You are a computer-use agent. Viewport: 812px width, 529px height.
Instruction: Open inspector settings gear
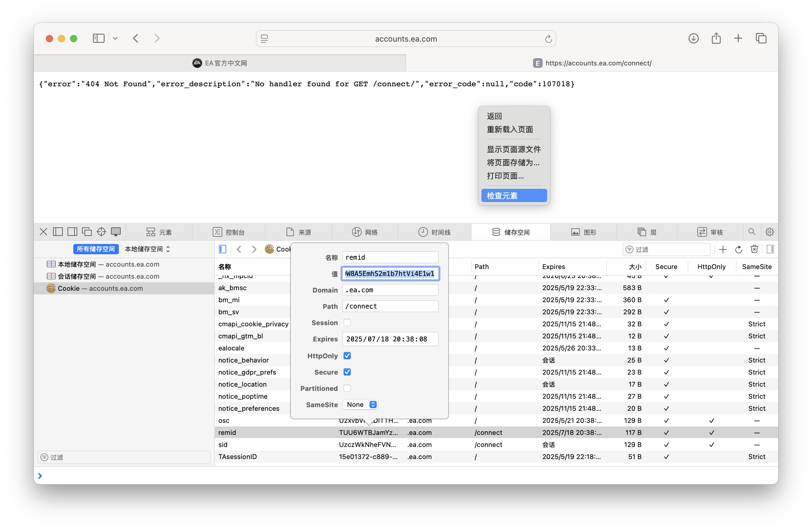click(769, 232)
